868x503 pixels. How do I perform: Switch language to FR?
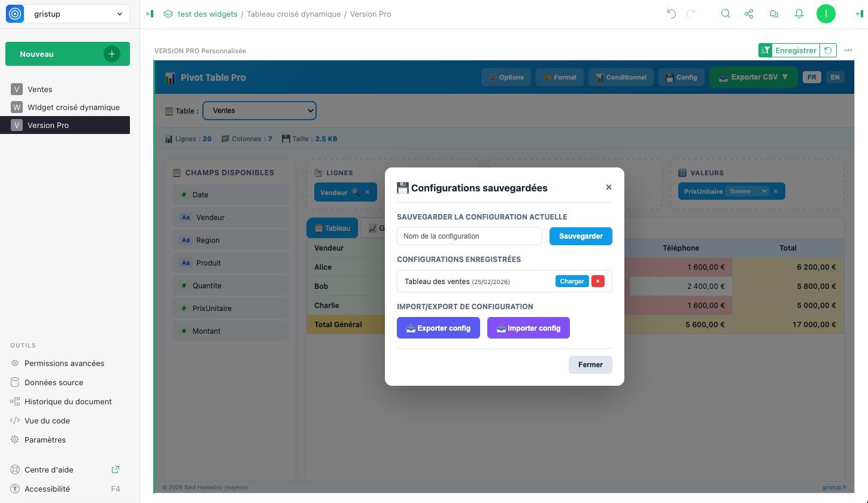[812, 77]
